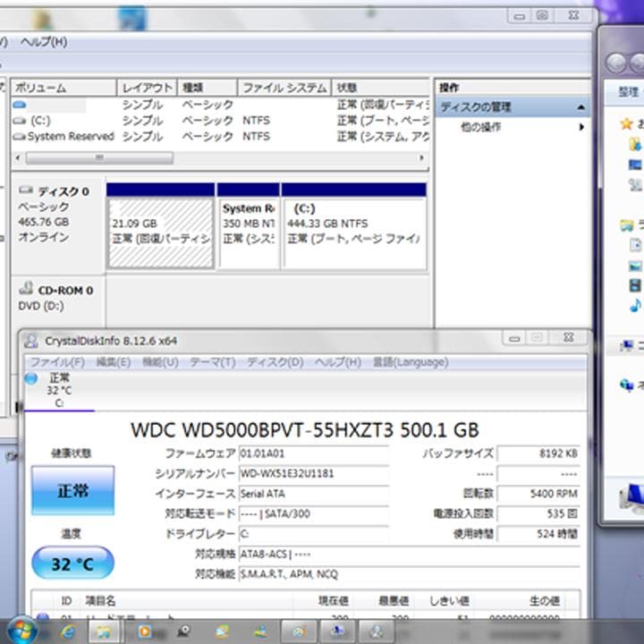This screenshot has width=644, height=644.
Task: Sort by レイアウト column header
Action: (x=147, y=88)
